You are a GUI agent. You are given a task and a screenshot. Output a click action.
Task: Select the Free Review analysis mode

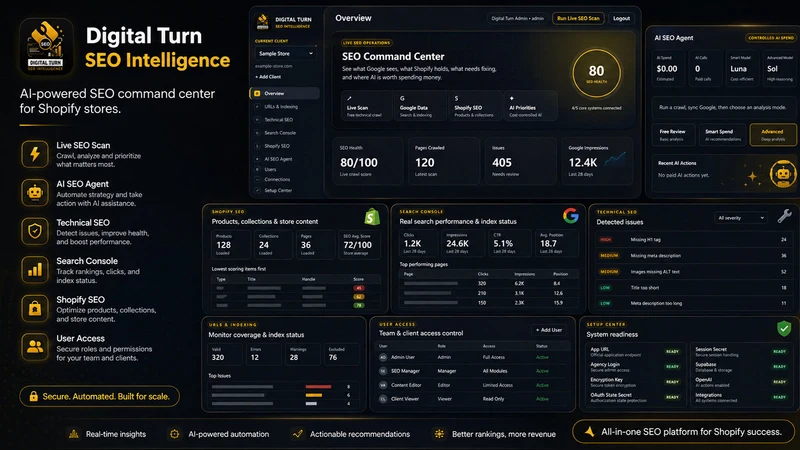673,135
